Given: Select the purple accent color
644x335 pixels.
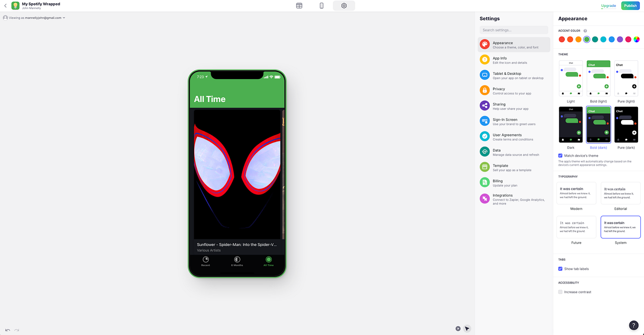Looking at the screenshot, I should pyautogui.click(x=620, y=40).
